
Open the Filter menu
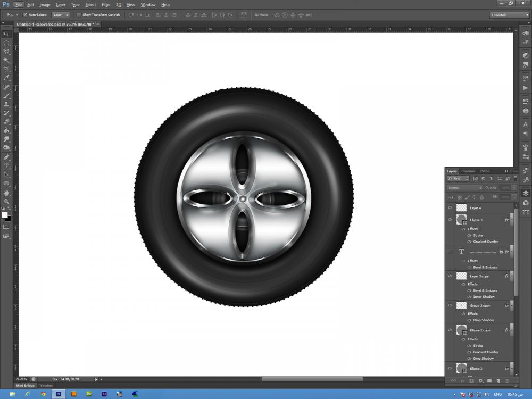click(x=106, y=5)
